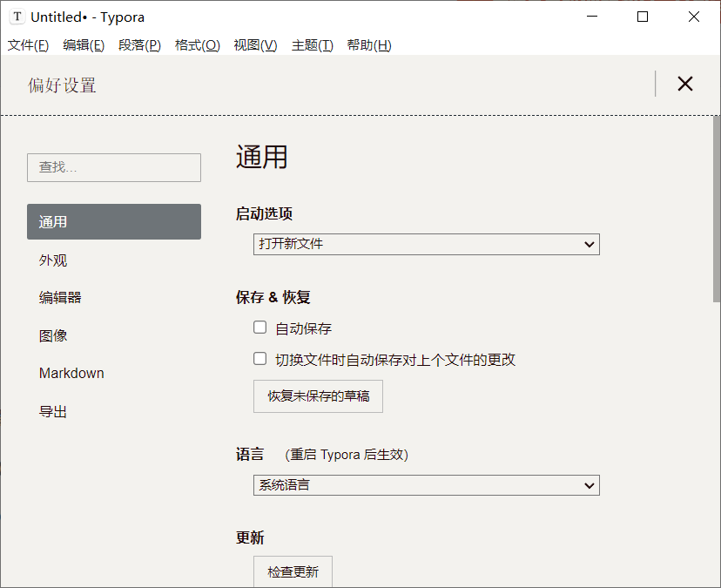Image resolution: width=721 pixels, height=588 pixels.
Task: Focus the 查找... search field
Action: pos(114,167)
